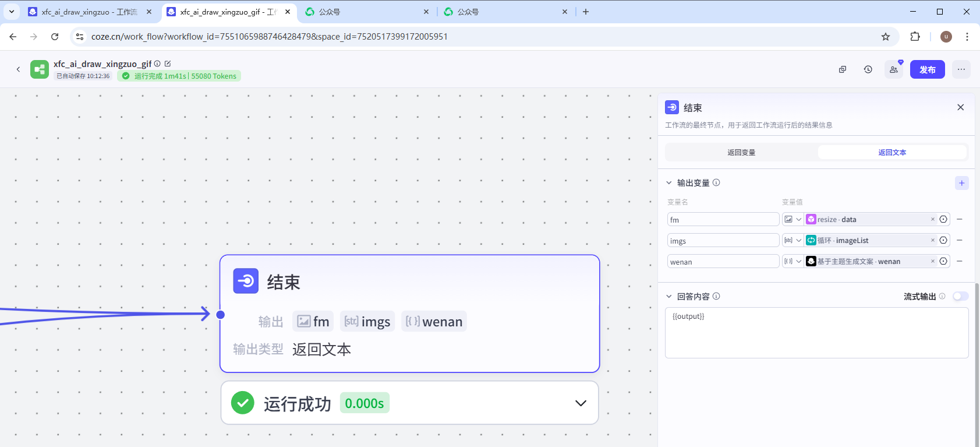Remove the imgs variable row with minus
Screen dimensions: 980x447
coord(960,240)
